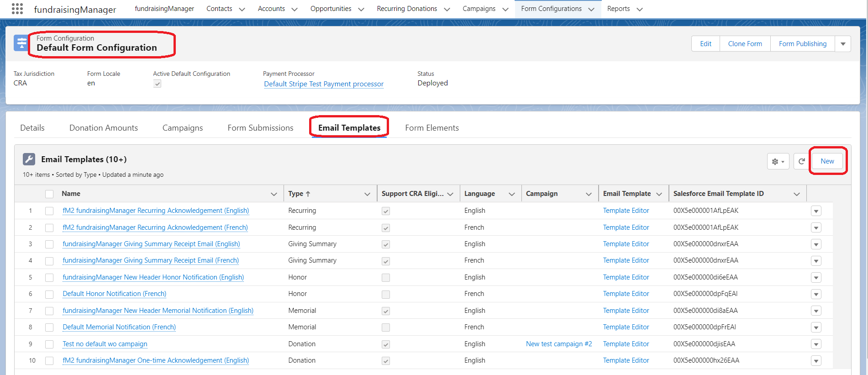The width and height of the screenshot is (868, 375).
Task: Select row 8 checkbox for Default Memorial Notification
Action: tap(49, 327)
